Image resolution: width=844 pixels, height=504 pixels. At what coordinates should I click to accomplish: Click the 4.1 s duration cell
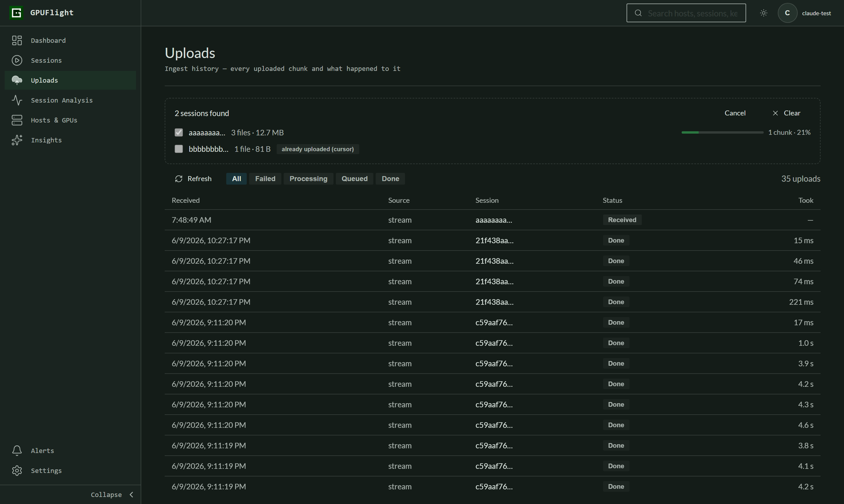tap(806, 466)
